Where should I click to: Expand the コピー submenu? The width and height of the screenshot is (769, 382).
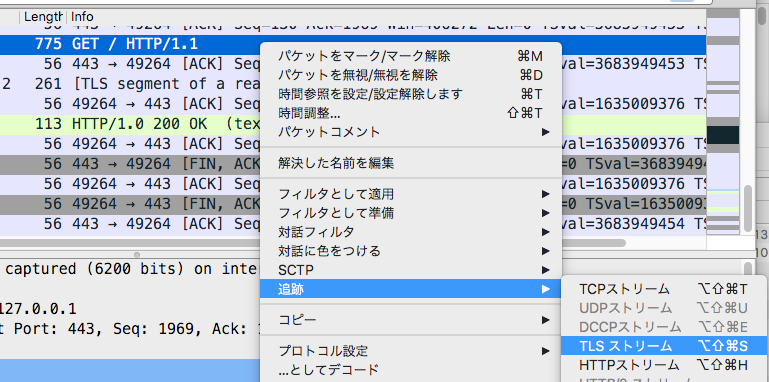click(x=410, y=320)
